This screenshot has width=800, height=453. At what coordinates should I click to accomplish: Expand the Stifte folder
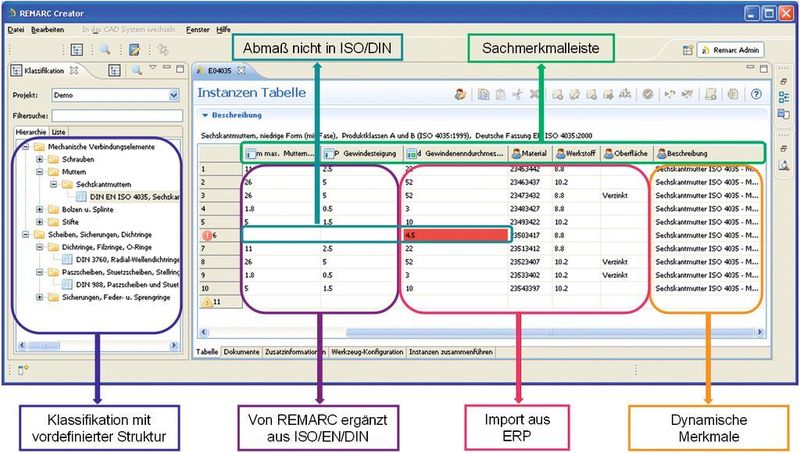point(39,222)
